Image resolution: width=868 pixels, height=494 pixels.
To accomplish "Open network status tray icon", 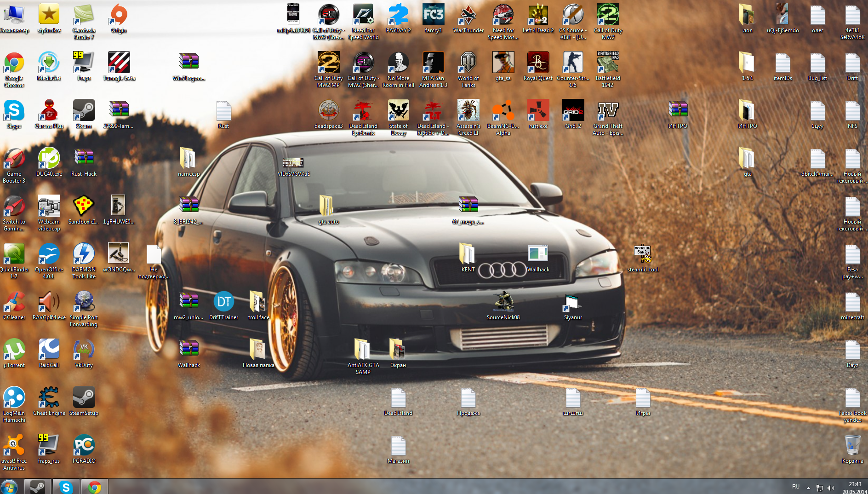I will (820, 488).
